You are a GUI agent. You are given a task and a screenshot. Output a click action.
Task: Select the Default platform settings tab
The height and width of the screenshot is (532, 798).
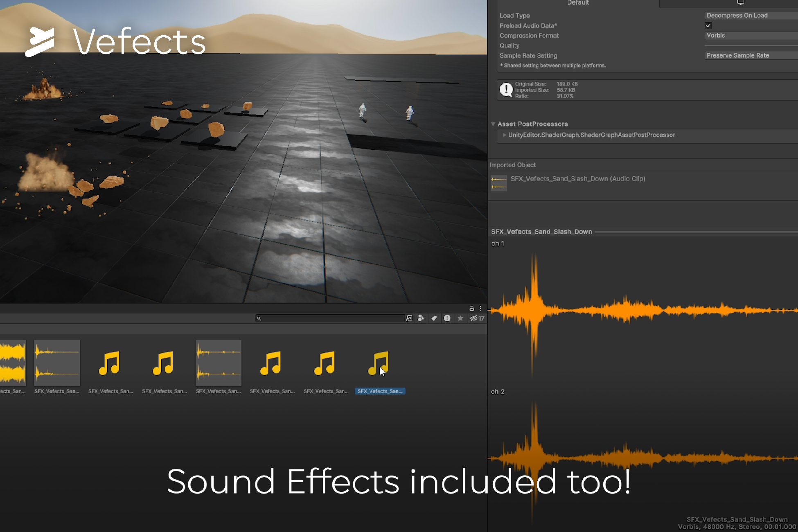click(x=578, y=3)
